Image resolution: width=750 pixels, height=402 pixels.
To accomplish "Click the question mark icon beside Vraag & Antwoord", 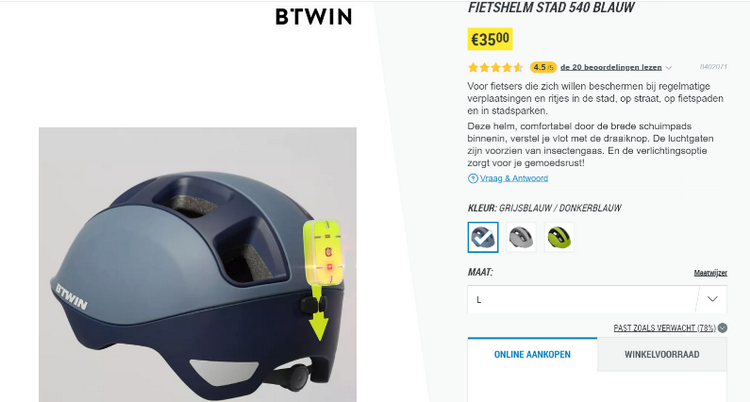I will pyautogui.click(x=473, y=179).
